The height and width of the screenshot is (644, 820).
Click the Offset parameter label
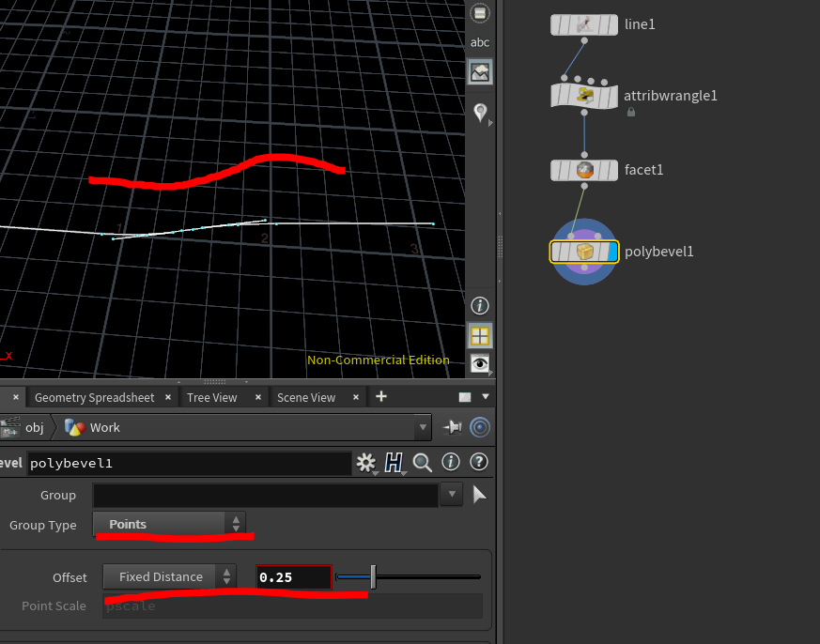coord(70,577)
